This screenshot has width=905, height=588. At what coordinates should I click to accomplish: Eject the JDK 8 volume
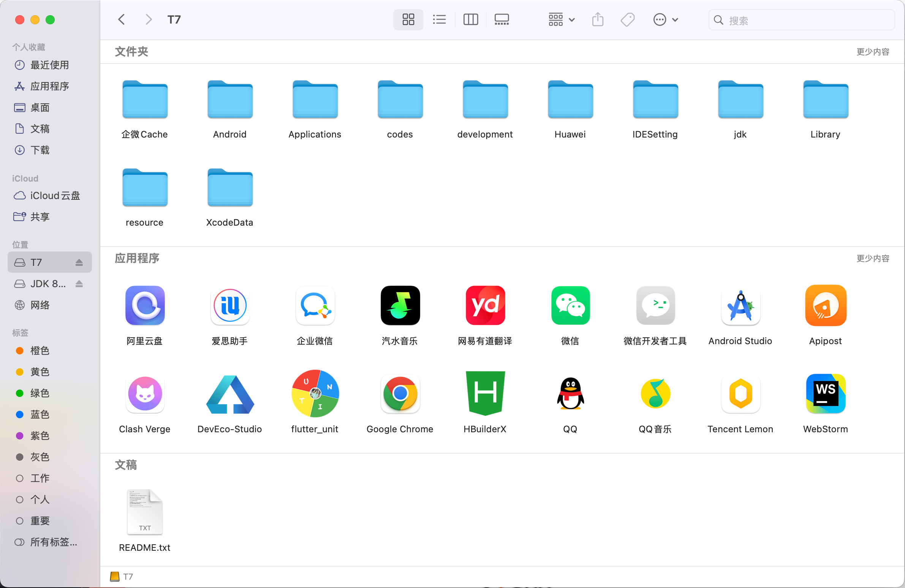79,283
